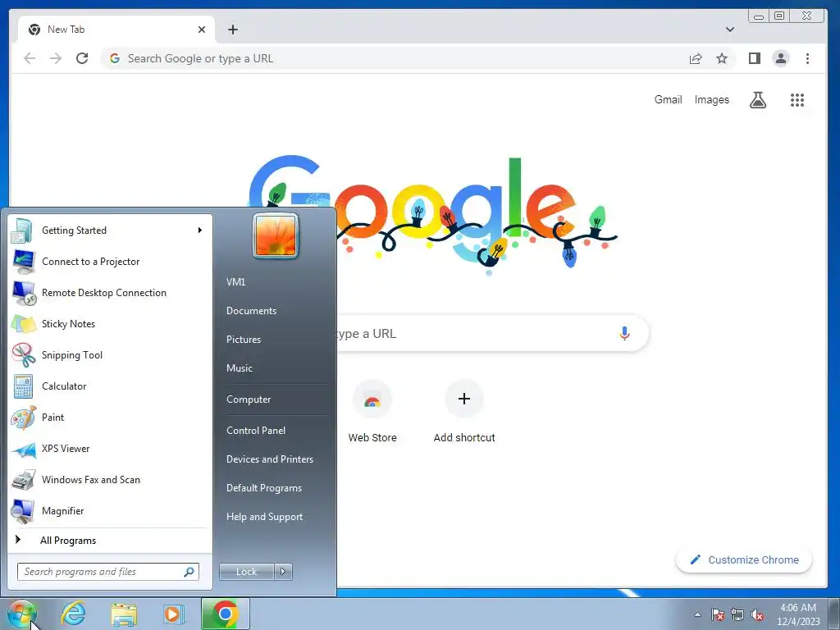Open Computer from Start menu
Image resolution: width=840 pixels, height=630 pixels.
coord(249,399)
